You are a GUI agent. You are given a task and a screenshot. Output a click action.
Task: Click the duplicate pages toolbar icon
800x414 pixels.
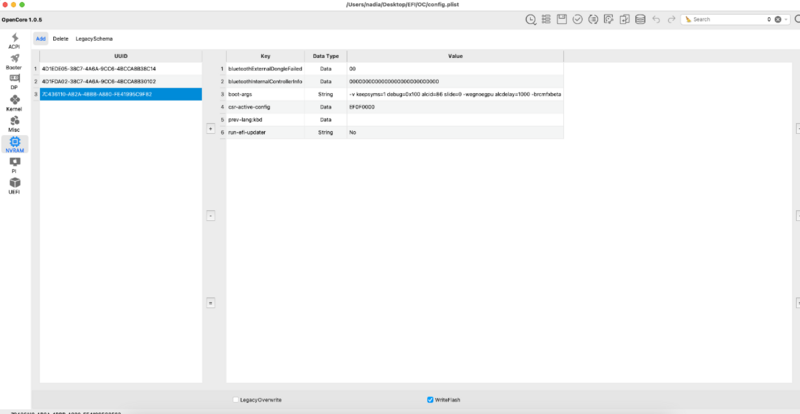pos(624,19)
